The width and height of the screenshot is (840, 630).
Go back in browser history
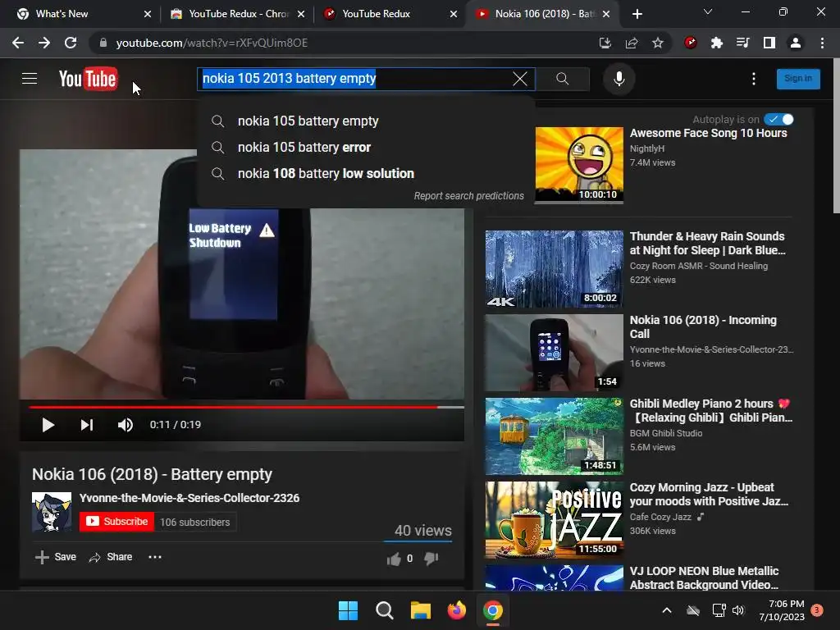click(18, 43)
